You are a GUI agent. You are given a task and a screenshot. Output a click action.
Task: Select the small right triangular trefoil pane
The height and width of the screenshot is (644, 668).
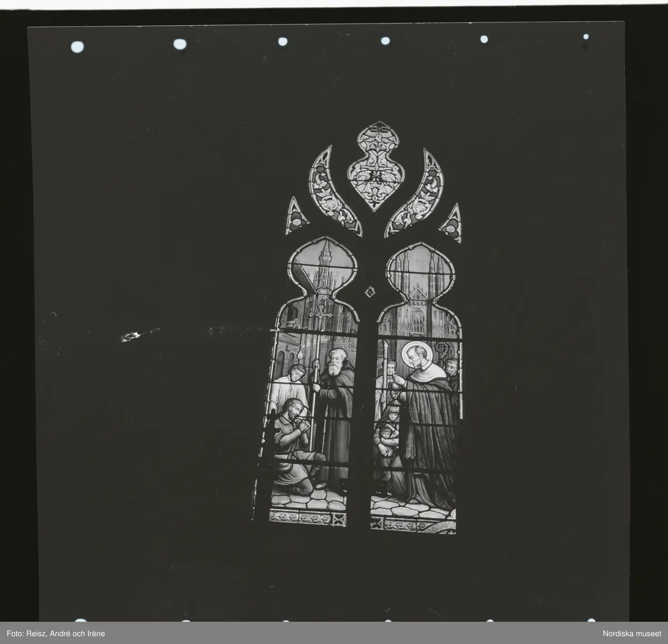click(451, 223)
